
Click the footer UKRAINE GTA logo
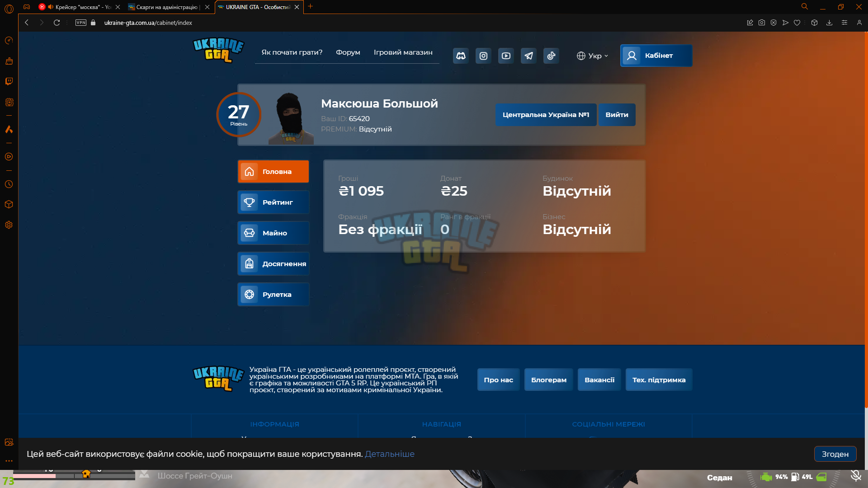tap(218, 379)
